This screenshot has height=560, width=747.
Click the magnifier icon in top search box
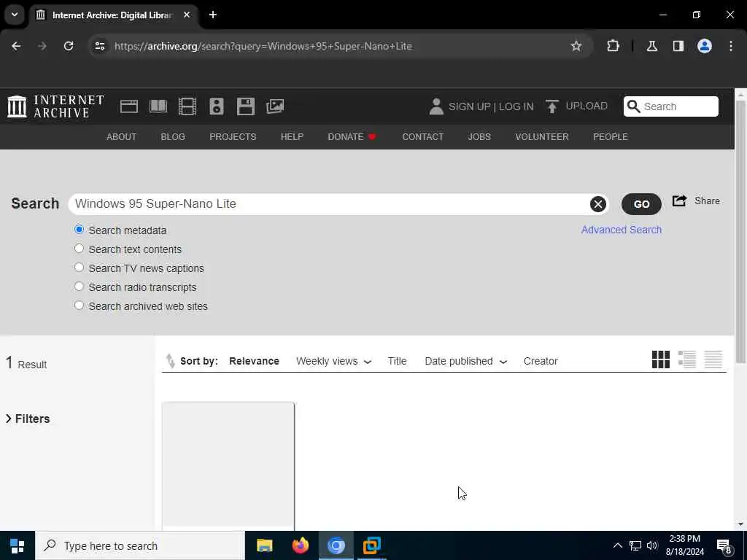633,106
